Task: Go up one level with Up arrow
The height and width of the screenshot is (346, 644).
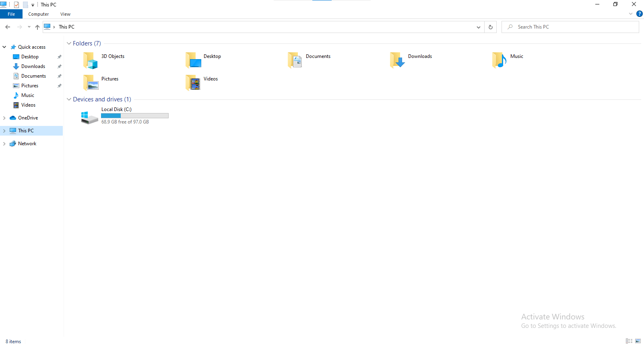Action: [37, 27]
